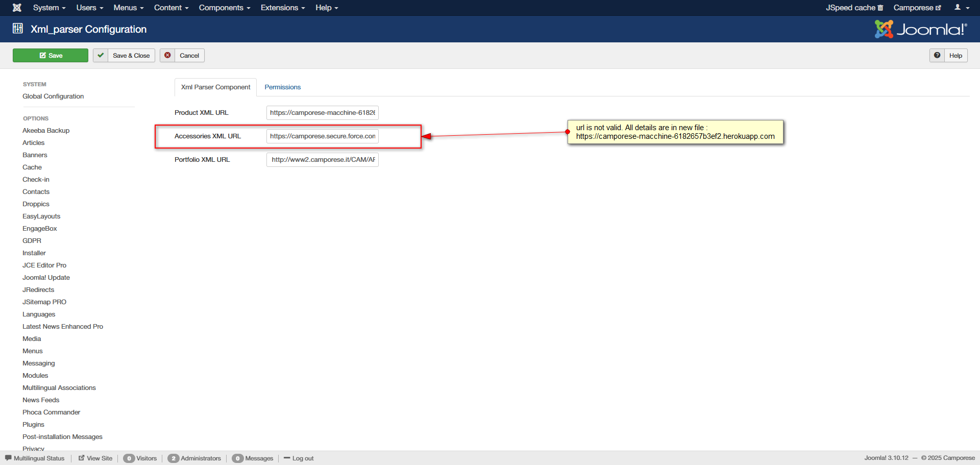
Task: Open JCE Editor Pro options
Action: [44, 265]
